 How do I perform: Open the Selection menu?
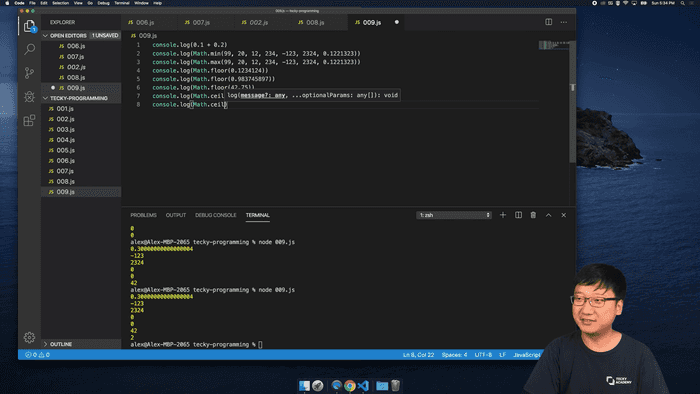pos(60,3)
